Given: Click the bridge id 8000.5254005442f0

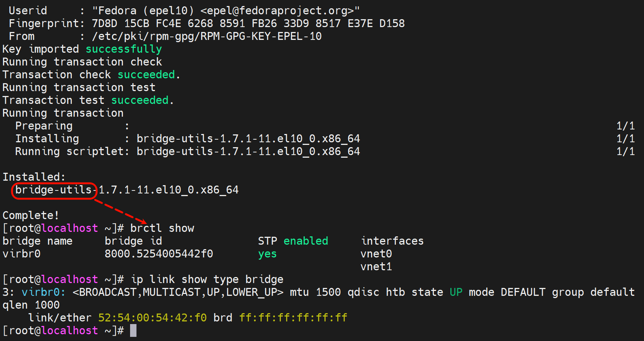Looking at the screenshot, I should tap(159, 254).
